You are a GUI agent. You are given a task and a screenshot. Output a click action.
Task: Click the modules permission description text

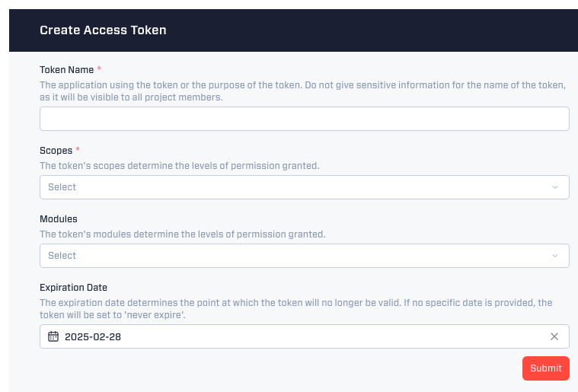point(183,234)
